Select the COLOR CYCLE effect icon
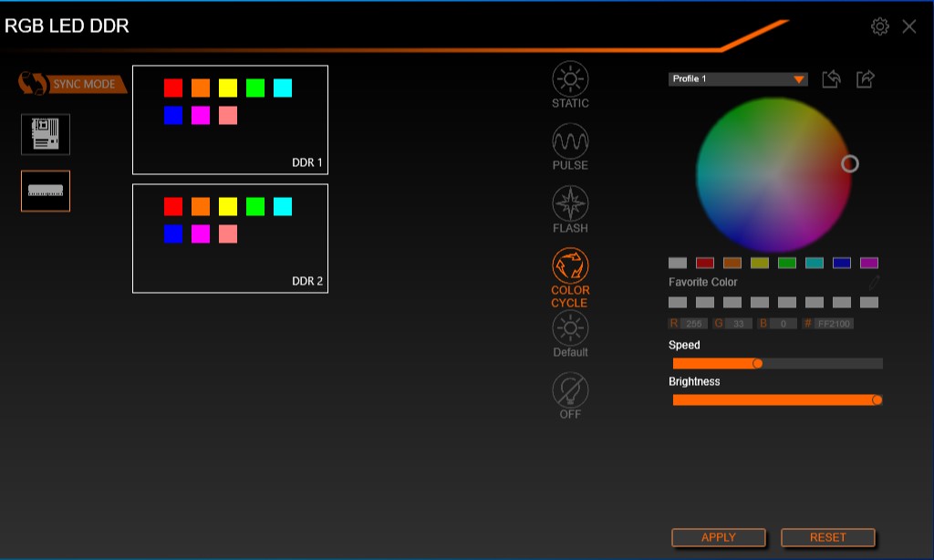 coord(570,265)
